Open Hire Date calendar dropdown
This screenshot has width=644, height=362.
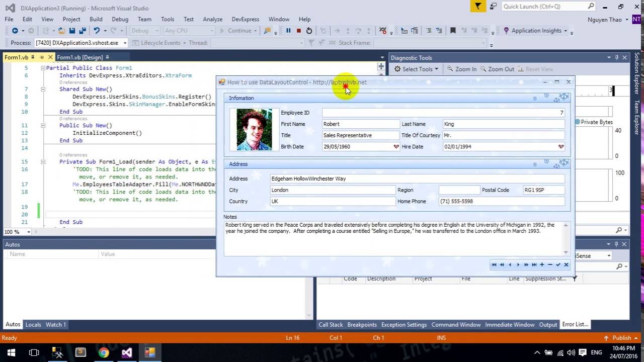[561, 147]
